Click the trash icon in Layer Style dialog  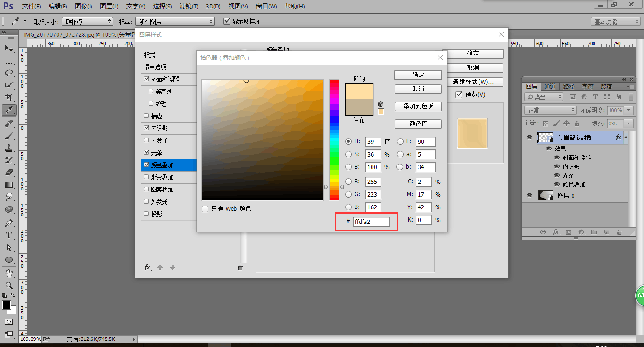tap(240, 268)
